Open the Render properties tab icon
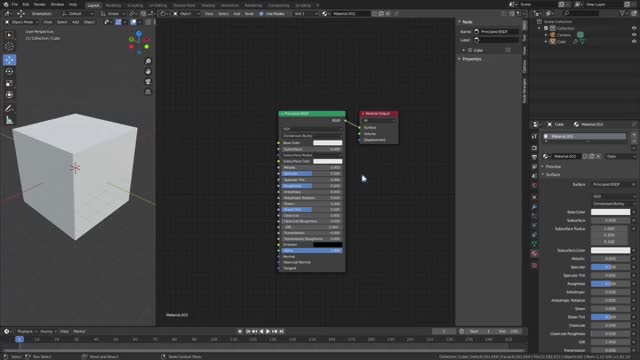640x360 pixels. pos(534,148)
